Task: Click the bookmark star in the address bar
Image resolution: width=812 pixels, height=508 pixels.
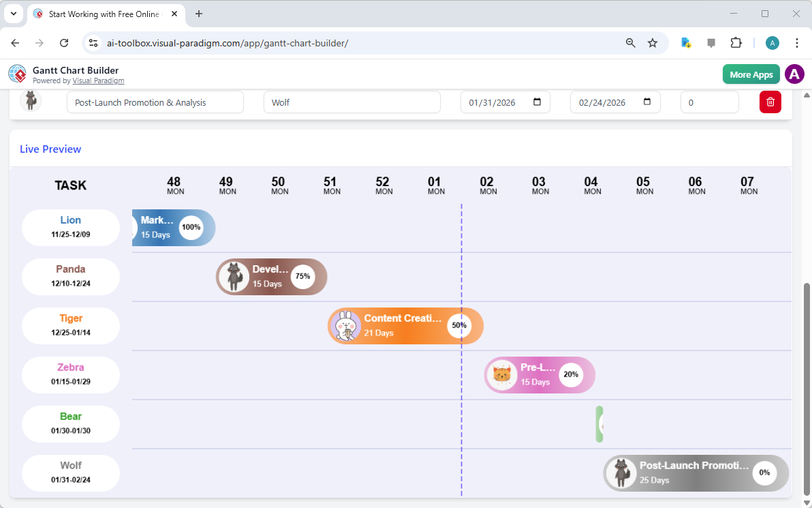Action: (653, 42)
